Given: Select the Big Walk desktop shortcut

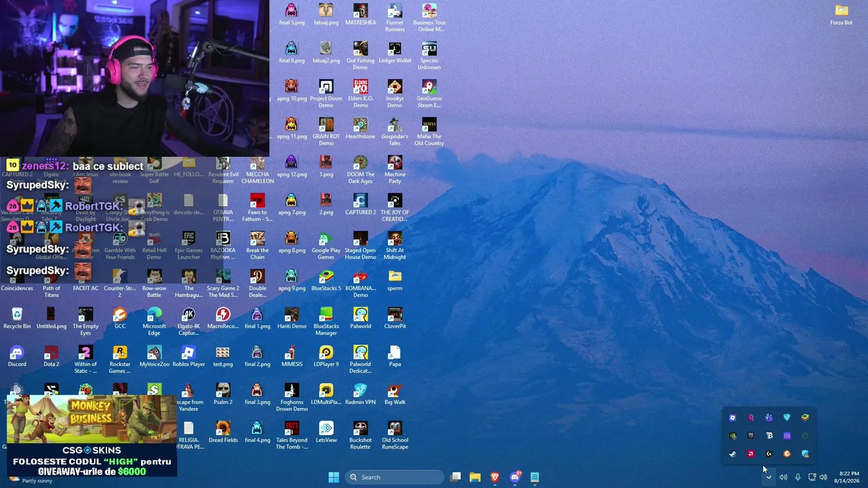Looking at the screenshot, I should pos(395,394).
